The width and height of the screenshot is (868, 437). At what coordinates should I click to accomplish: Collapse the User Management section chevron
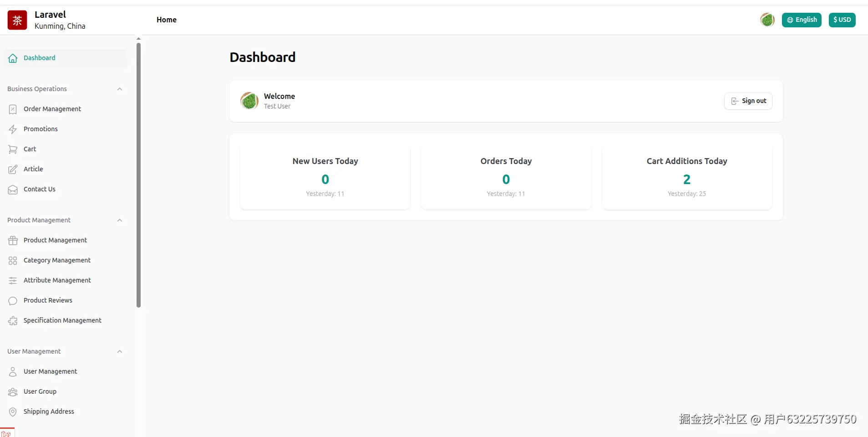(x=120, y=351)
